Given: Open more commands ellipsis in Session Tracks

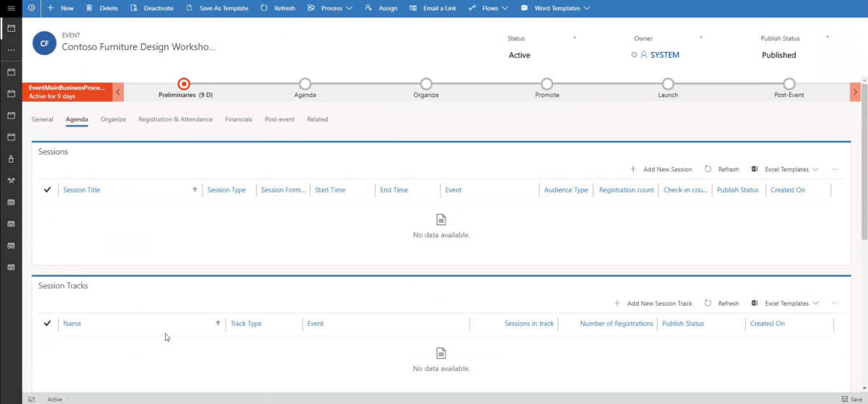Looking at the screenshot, I should (835, 304).
